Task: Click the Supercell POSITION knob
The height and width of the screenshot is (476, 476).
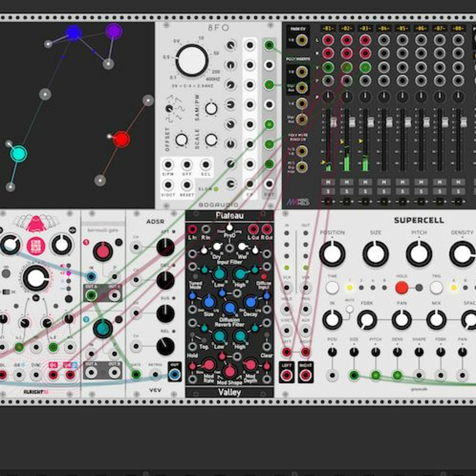Action: [x=332, y=254]
